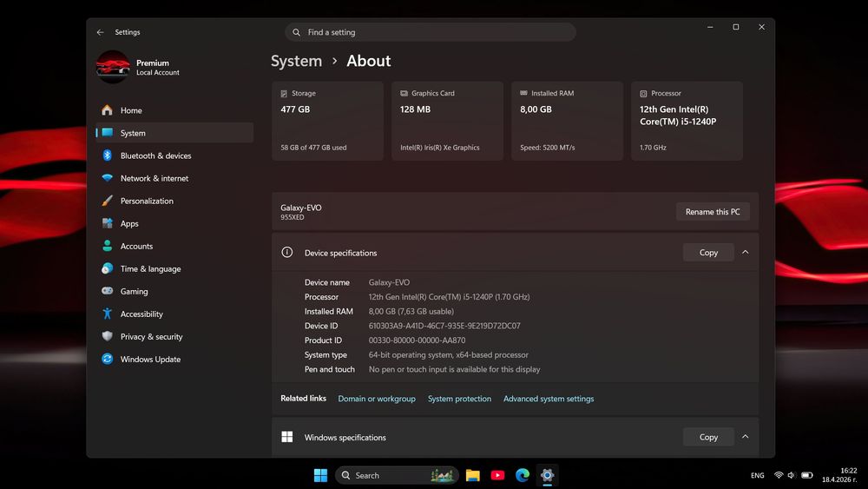Click the Device specifications info icon
The height and width of the screenshot is (489, 868).
point(286,253)
